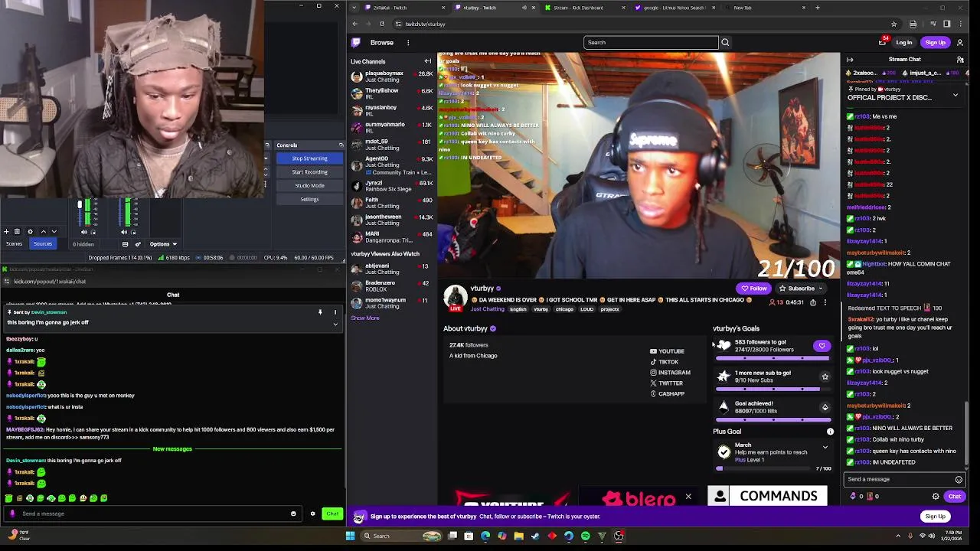Expand pinned OFFICAL PROJECT X DISC message
This screenshot has width=980, height=551.
point(955,95)
